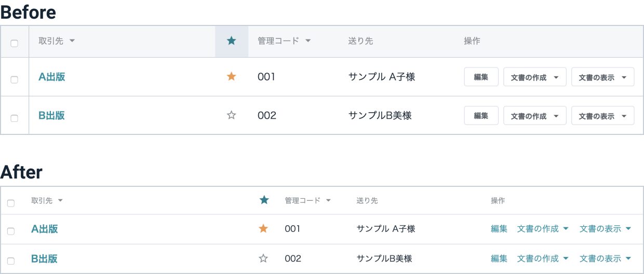Screen dimensions: 644x274
Task: Open 文書の表示 dropdown for B出版 in After
Action: 606,258
